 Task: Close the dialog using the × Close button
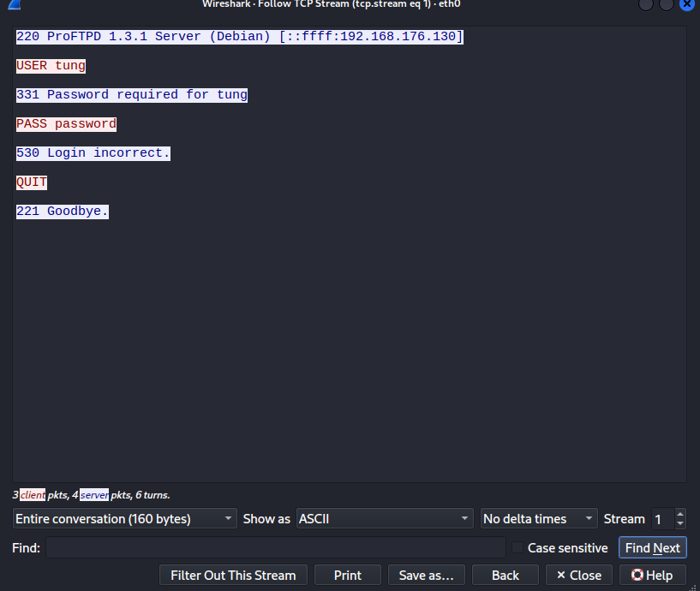click(579, 576)
